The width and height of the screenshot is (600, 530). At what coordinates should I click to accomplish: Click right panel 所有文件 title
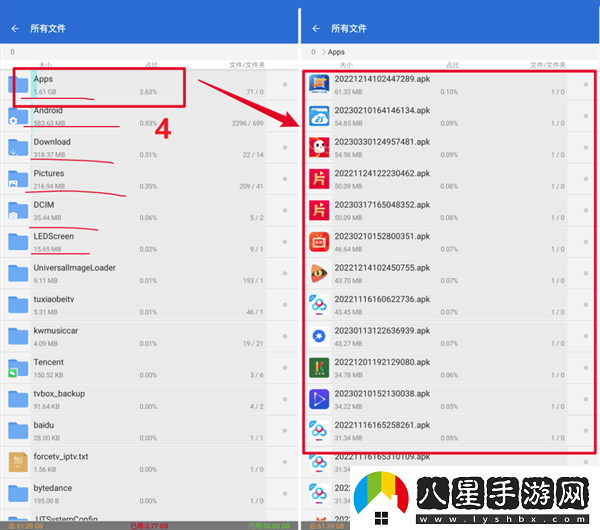[349, 28]
